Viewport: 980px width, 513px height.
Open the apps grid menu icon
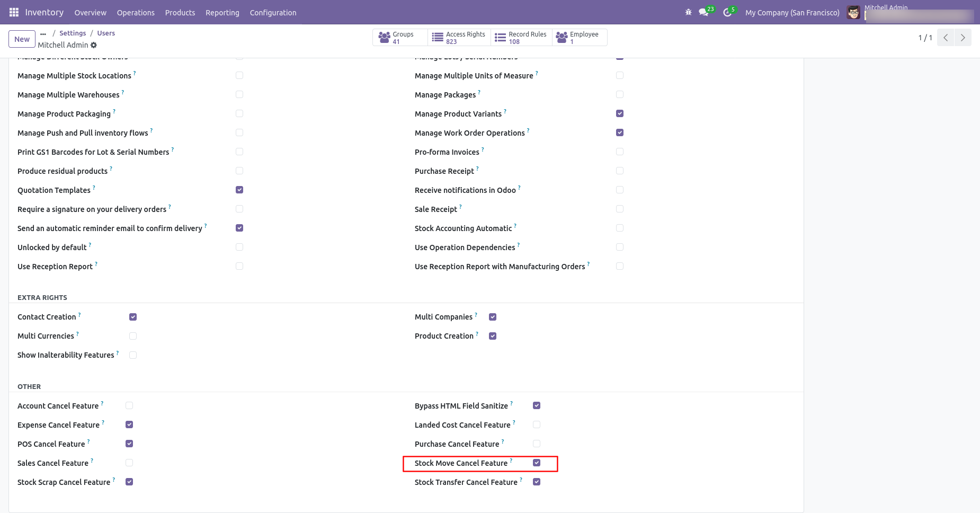(14, 12)
